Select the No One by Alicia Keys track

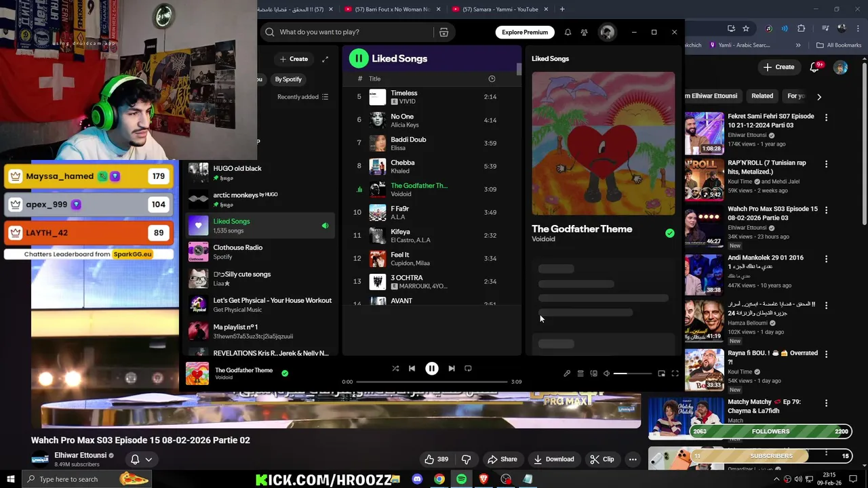click(431, 120)
